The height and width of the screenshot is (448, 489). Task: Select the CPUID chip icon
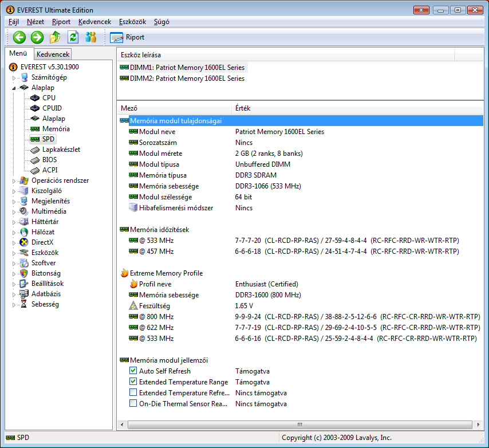[35, 108]
